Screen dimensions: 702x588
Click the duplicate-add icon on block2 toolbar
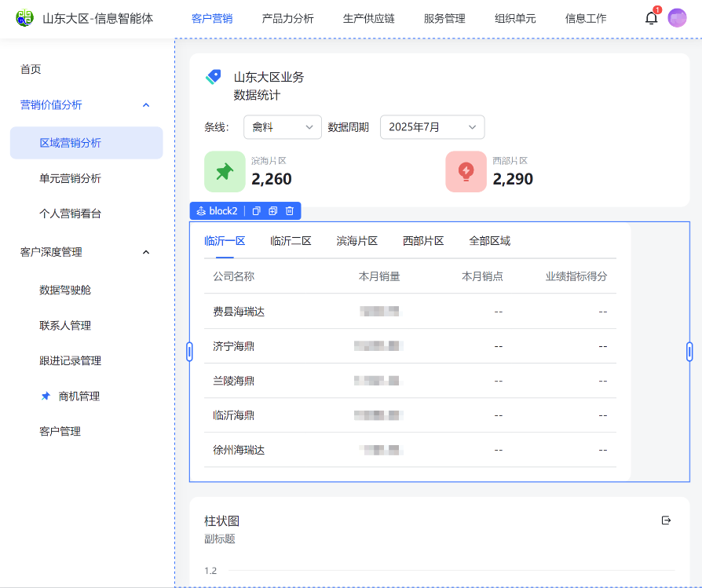tap(273, 211)
